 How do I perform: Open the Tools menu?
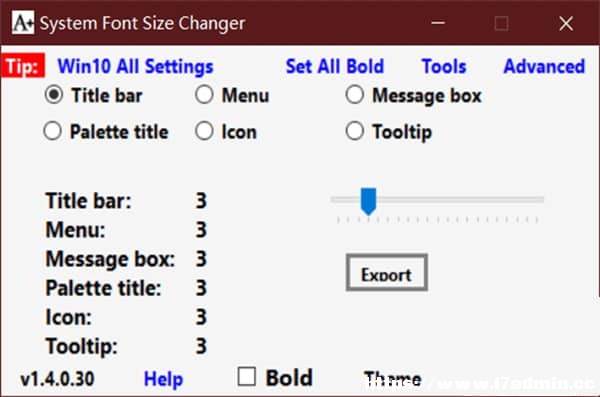[444, 67]
